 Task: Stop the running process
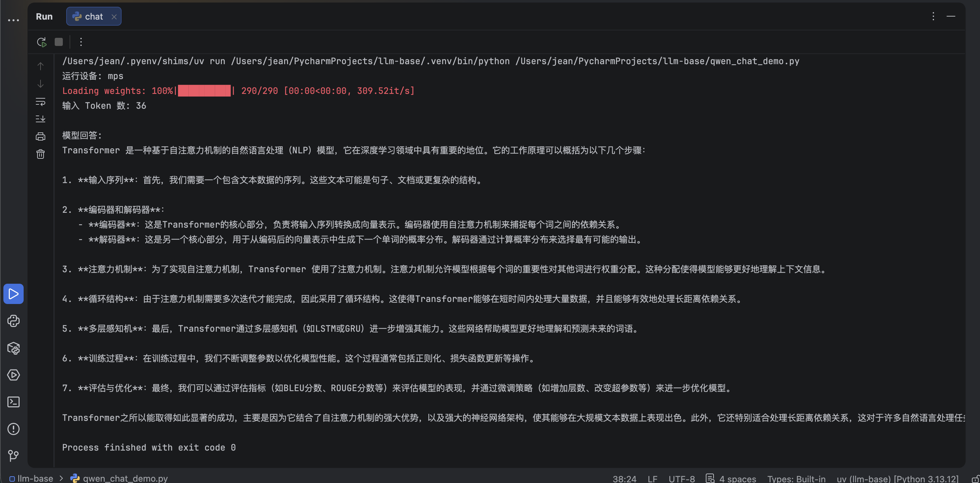[x=58, y=42]
